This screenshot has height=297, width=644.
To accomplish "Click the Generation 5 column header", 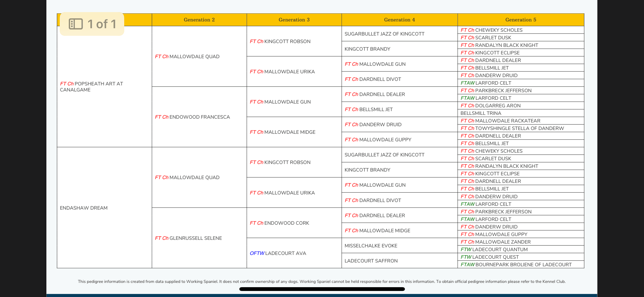I will pos(521,20).
